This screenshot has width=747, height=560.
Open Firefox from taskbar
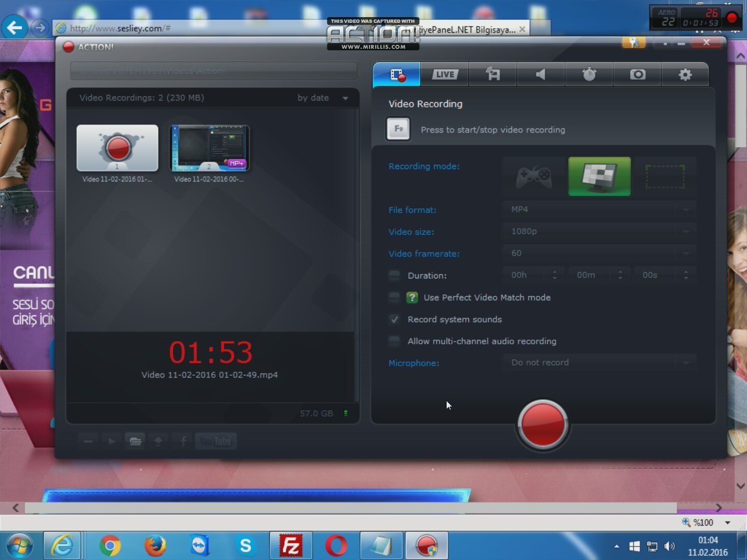[155, 546]
